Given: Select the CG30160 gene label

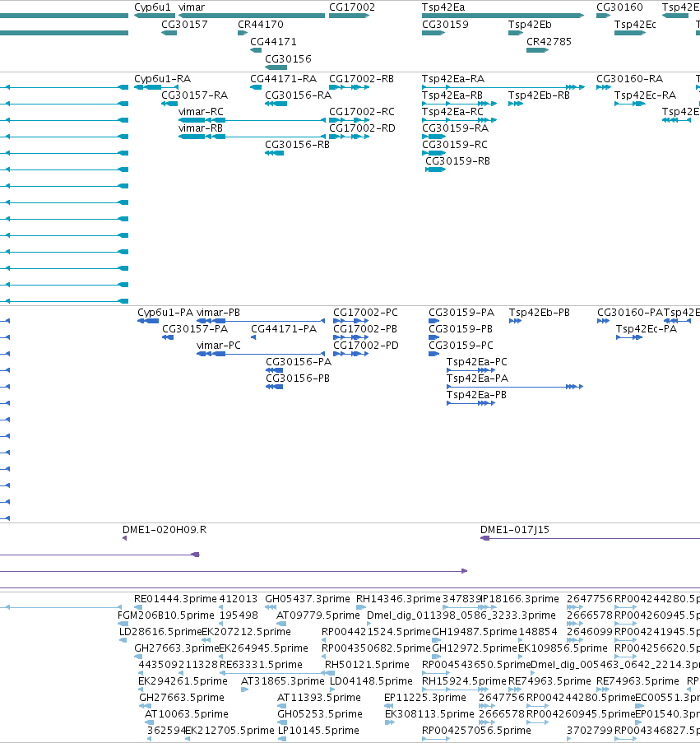Looking at the screenshot, I should (x=619, y=7).
